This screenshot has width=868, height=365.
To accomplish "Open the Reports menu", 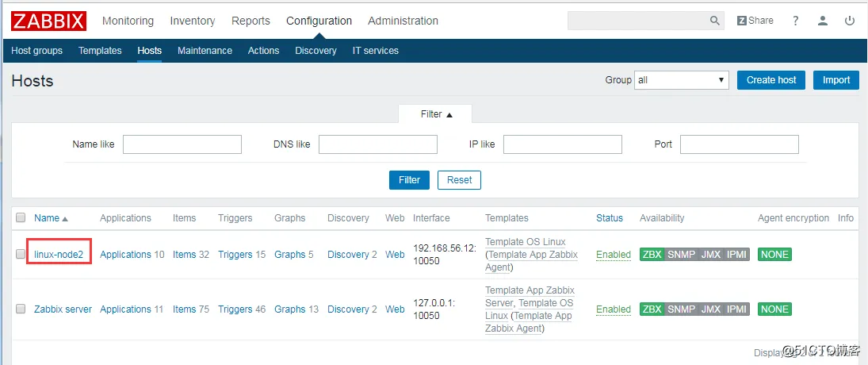I will click(250, 21).
